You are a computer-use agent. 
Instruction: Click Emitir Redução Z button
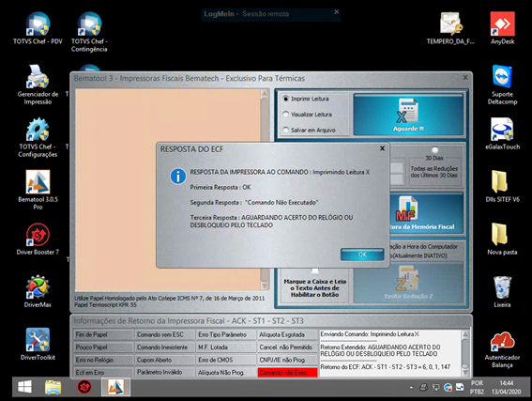408,283
